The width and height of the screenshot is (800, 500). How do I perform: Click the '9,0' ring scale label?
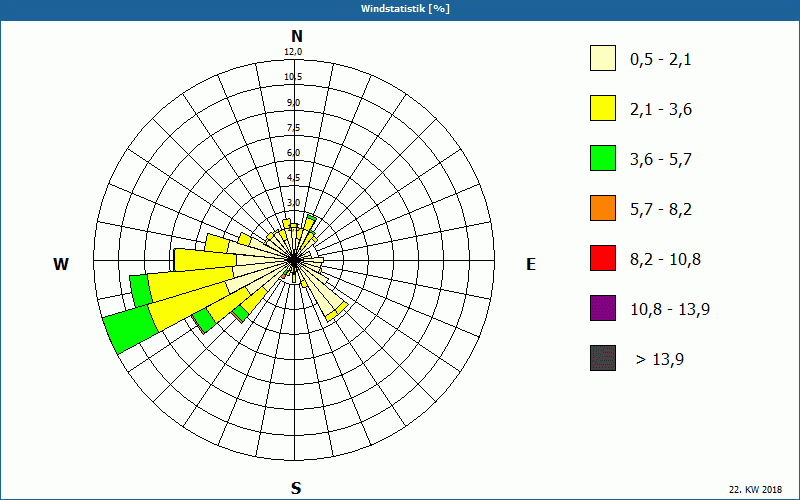coord(293,103)
